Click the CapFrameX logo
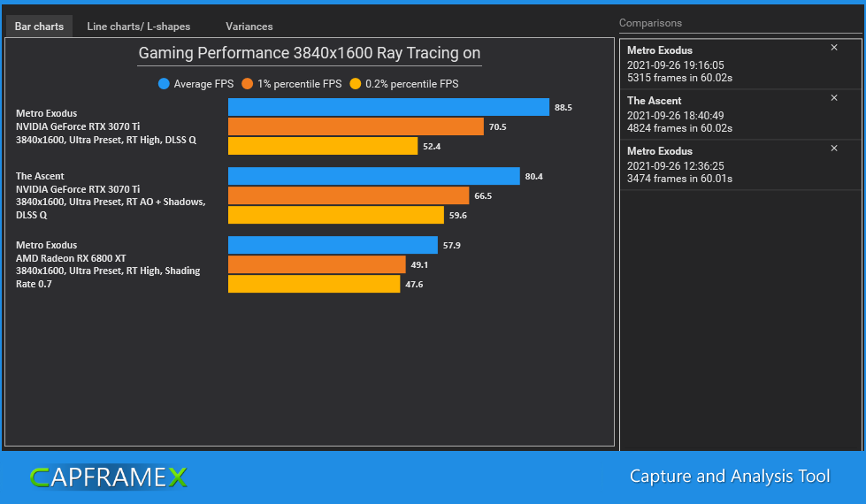866x504 pixels. point(108,477)
